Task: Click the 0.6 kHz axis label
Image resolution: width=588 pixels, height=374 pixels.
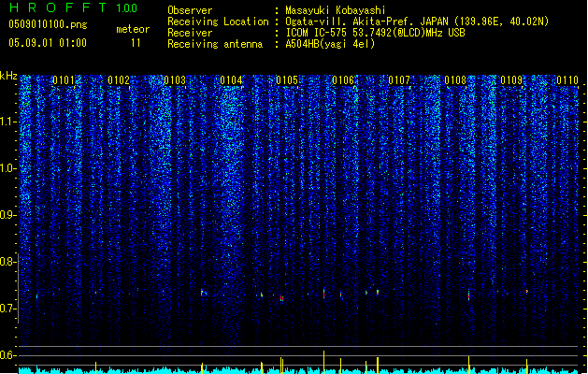Action: pos(7,355)
